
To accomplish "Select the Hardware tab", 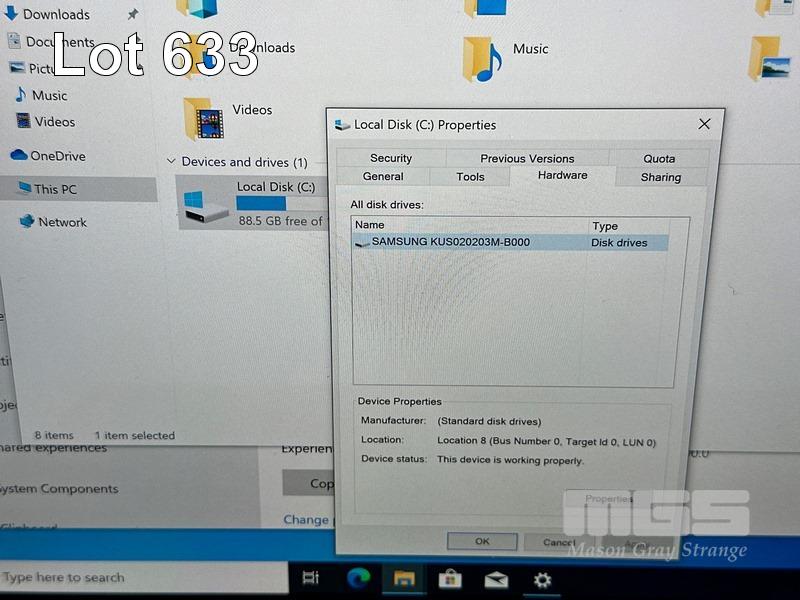I will [x=562, y=176].
